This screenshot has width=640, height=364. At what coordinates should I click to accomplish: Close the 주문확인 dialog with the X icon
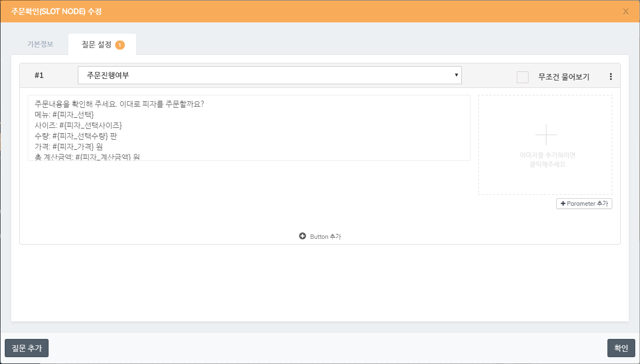pyautogui.click(x=626, y=11)
